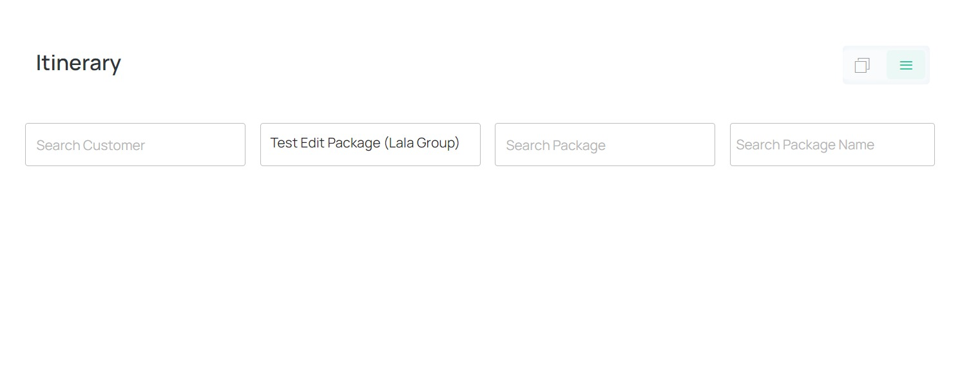
Task: Click the Search Package Name placeholder text
Action: pos(805,145)
